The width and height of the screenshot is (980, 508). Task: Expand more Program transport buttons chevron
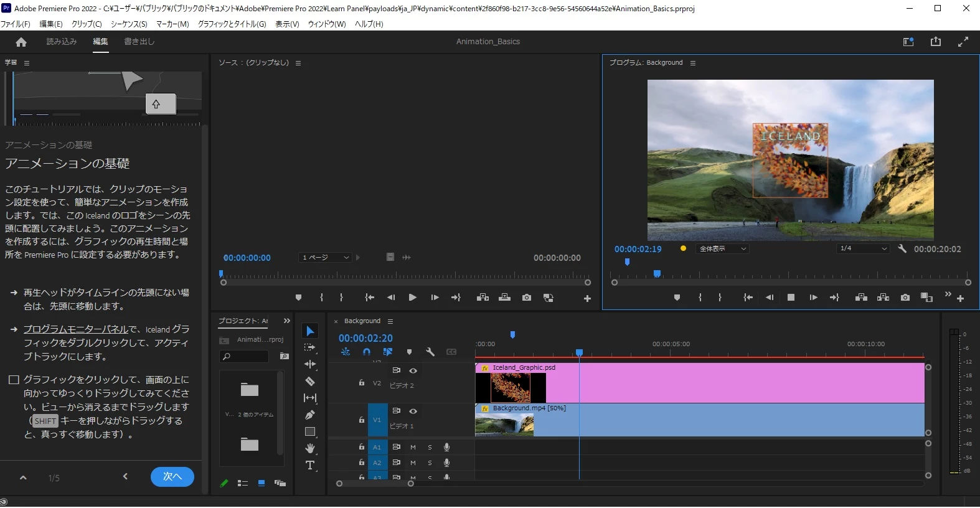click(x=948, y=294)
